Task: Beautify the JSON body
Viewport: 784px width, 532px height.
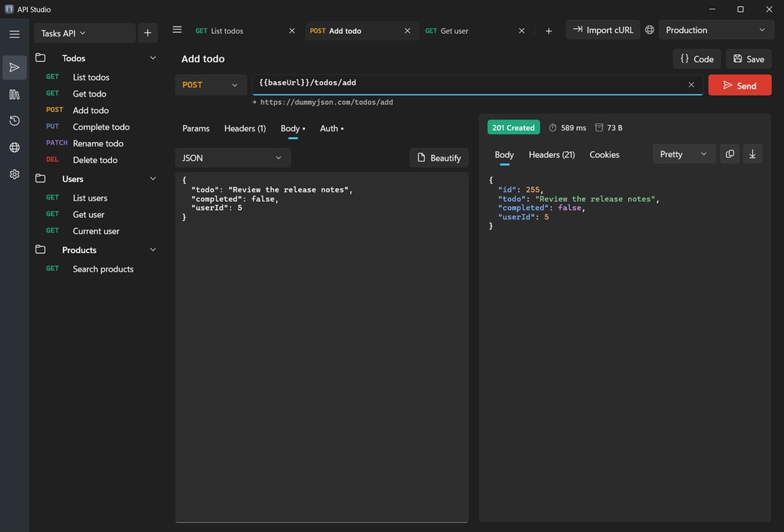Action: click(x=439, y=158)
